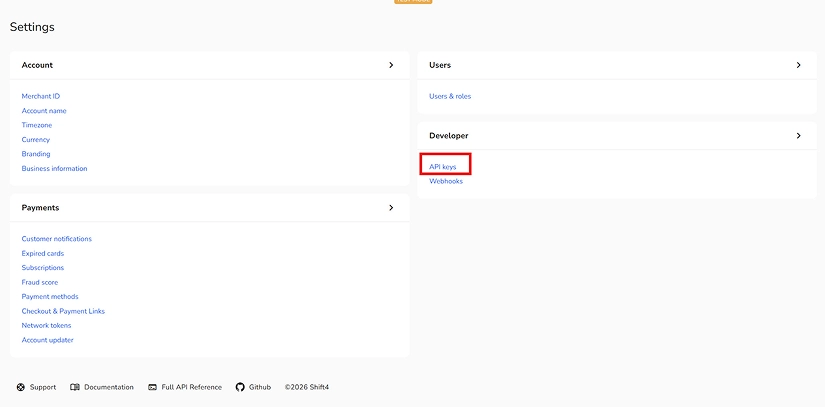Screen dimensions: 825x407
Task: Open Branding settings
Action: click(x=36, y=154)
